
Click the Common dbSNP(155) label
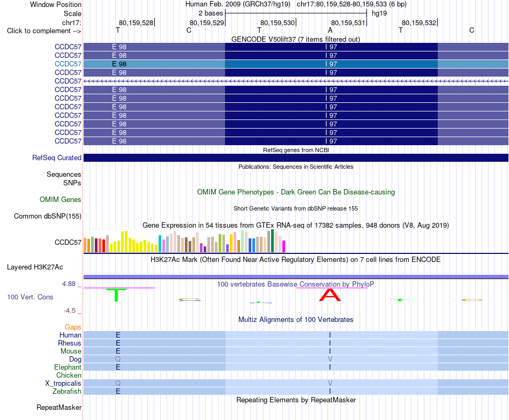coord(48,216)
